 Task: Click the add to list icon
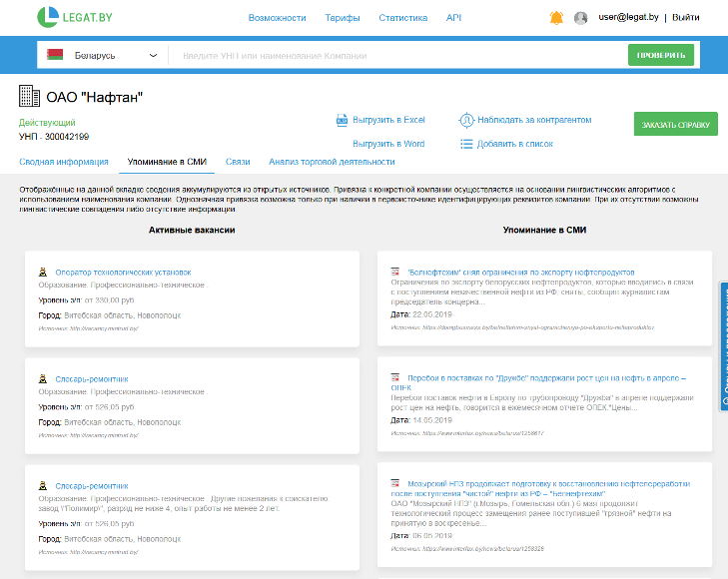pos(465,144)
